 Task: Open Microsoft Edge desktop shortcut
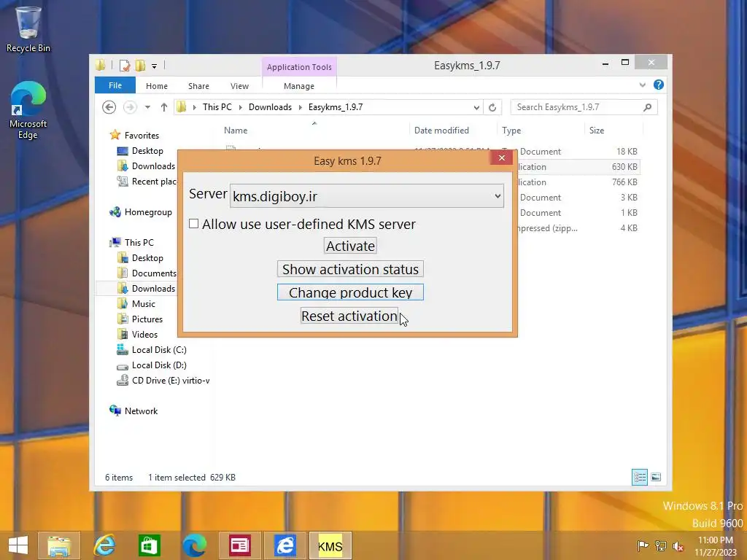point(28,111)
